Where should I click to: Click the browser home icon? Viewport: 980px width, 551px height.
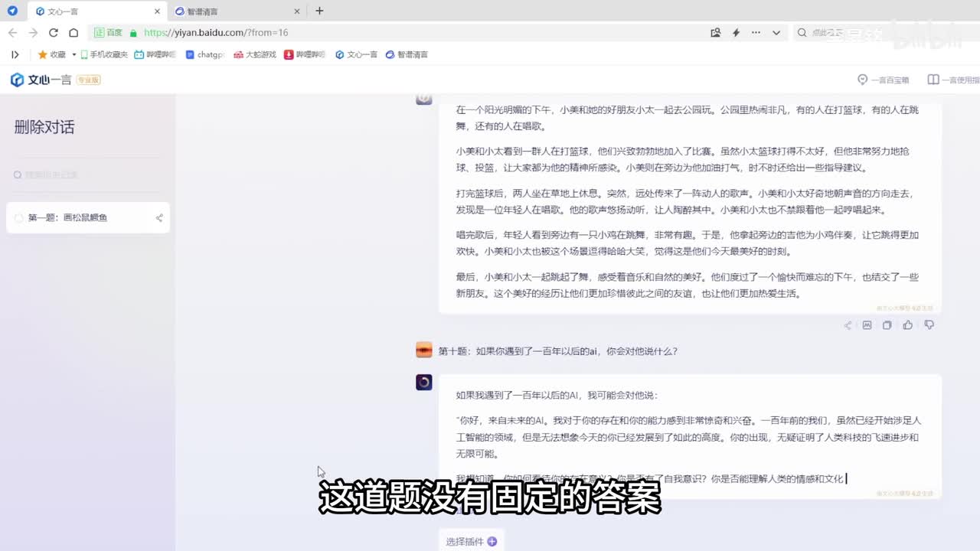coord(73,33)
